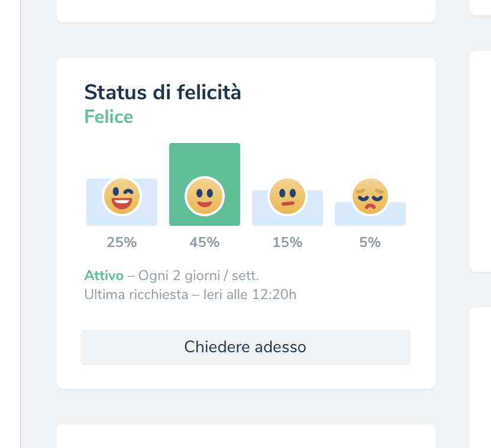Click the green Attivo status text
491x448 pixels.
(104, 275)
